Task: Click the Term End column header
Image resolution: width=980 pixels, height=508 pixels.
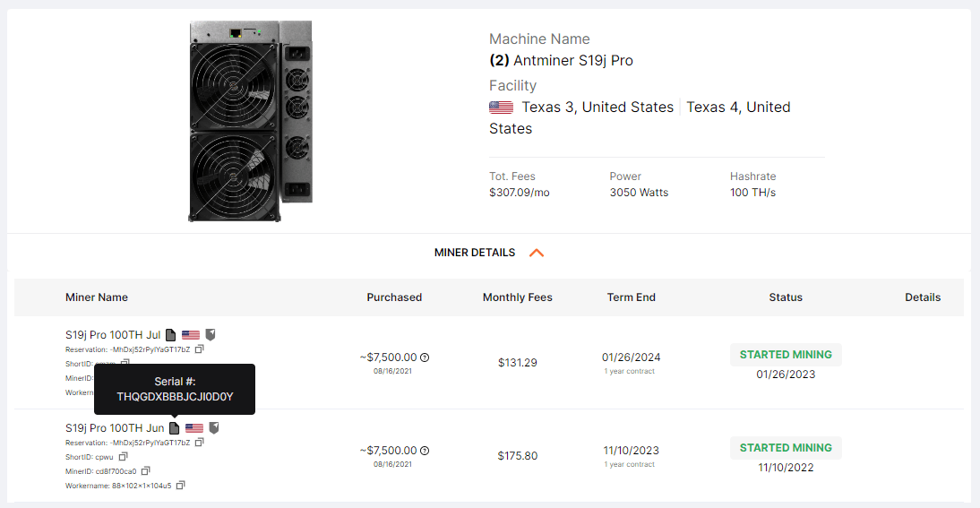Action: point(632,297)
